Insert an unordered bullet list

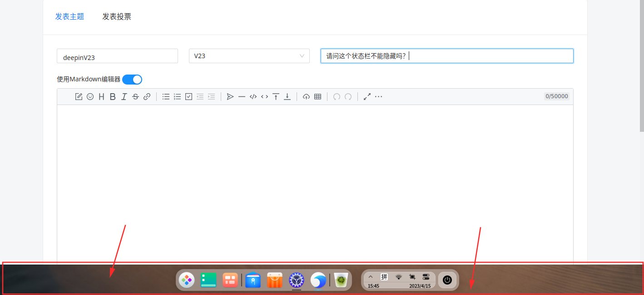[x=166, y=96]
